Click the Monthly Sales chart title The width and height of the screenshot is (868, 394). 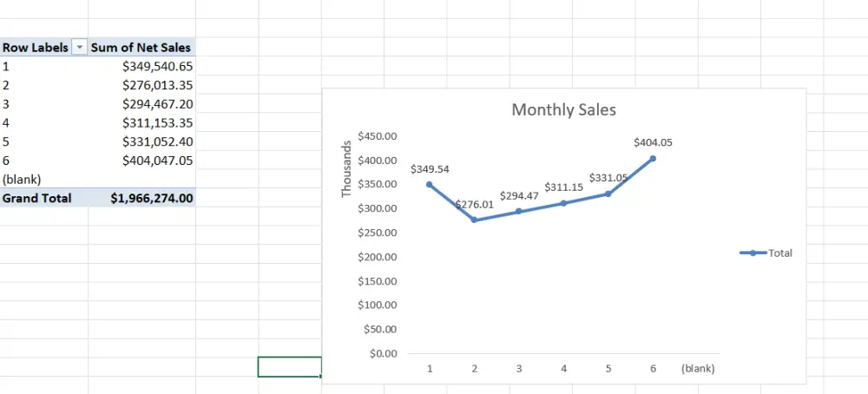point(563,110)
